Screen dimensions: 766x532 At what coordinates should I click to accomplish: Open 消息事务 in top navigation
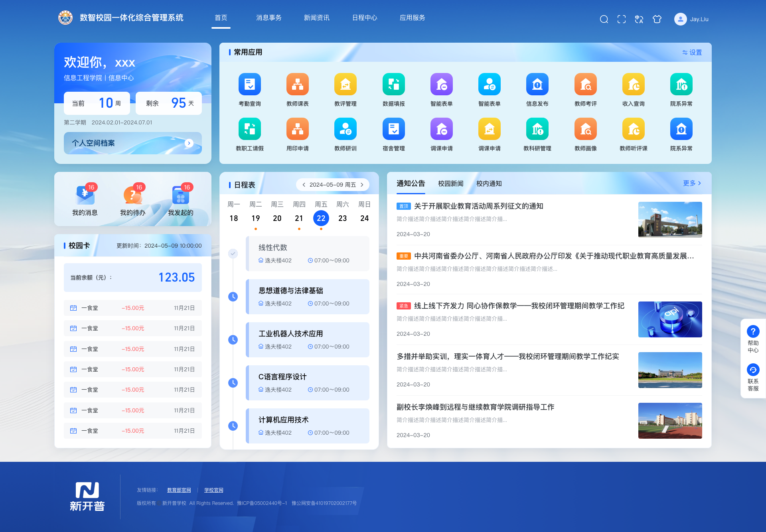click(268, 18)
